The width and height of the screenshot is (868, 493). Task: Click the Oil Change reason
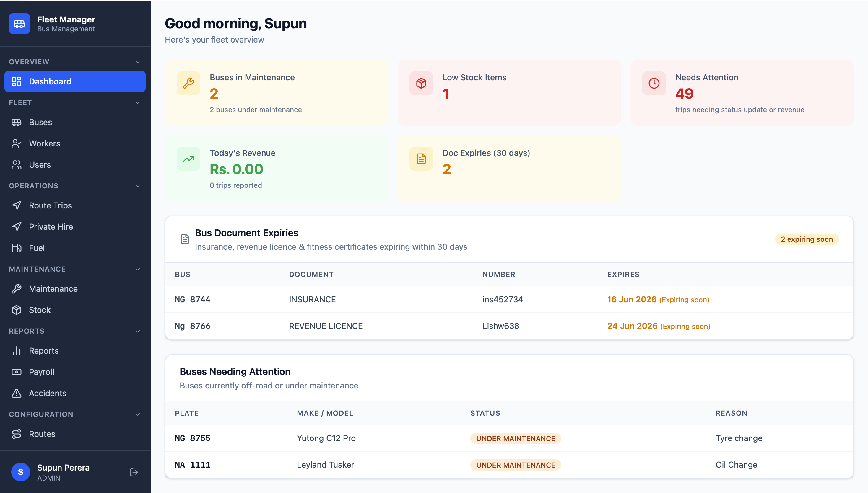736,465
